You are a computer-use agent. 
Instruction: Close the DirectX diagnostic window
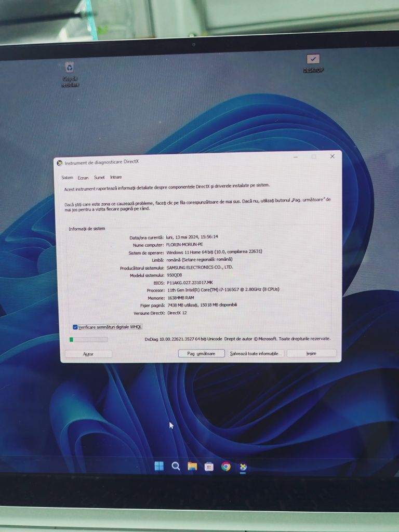click(332, 156)
